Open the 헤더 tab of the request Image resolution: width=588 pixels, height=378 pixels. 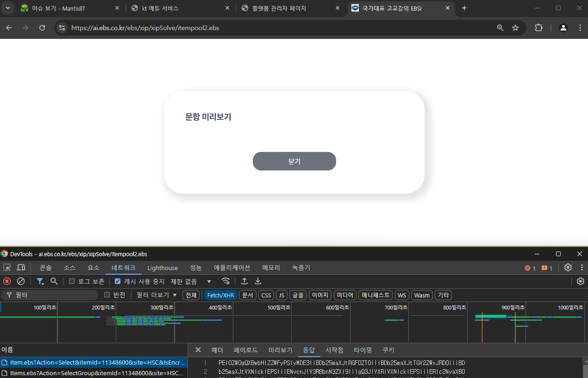(217, 350)
